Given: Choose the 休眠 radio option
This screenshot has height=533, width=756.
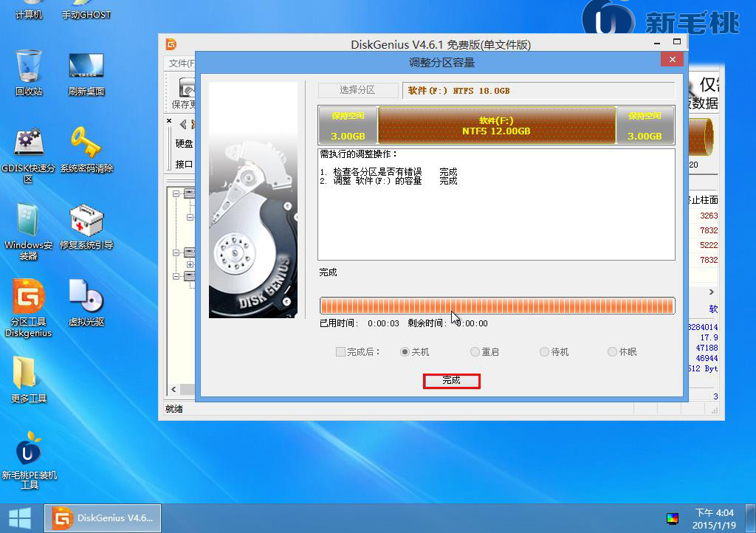Looking at the screenshot, I should pyautogui.click(x=612, y=352).
